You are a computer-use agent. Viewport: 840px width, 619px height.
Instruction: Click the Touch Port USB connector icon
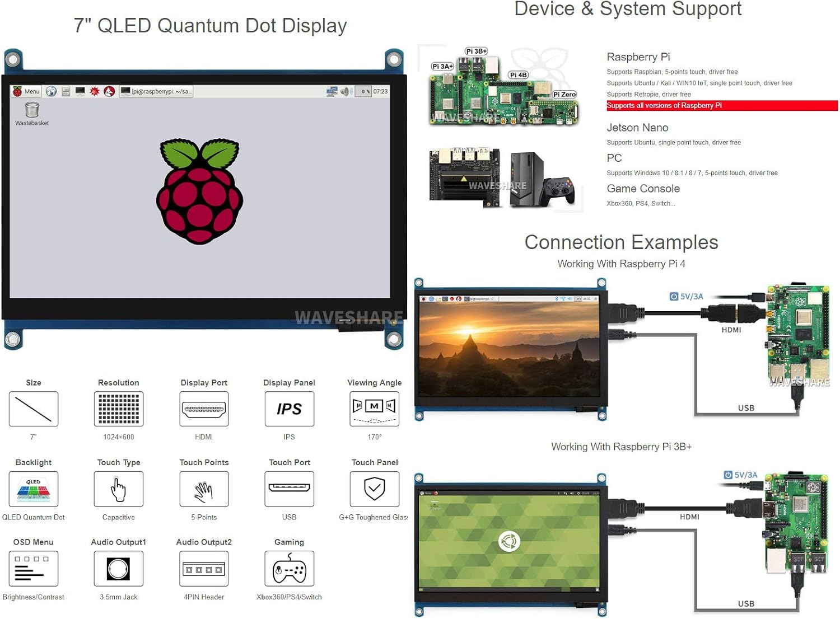coord(289,489)
